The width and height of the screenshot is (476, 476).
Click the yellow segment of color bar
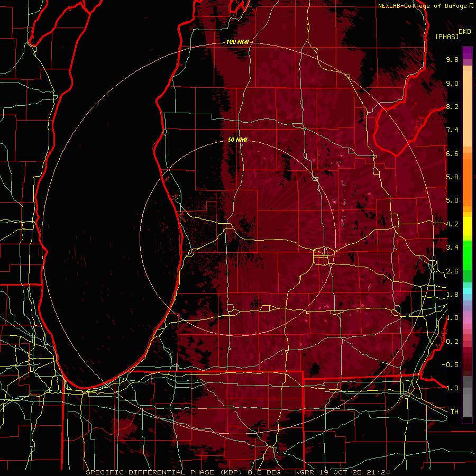[467, 226]
